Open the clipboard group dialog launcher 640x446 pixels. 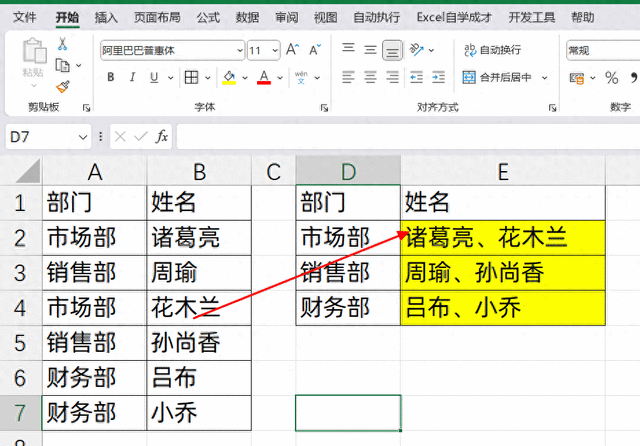tap(86, 108)
